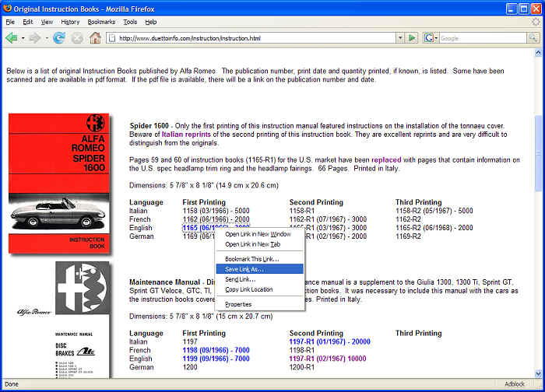Click the 1162-R1 (07/1967) - 3000 entry

coord(328,219)
